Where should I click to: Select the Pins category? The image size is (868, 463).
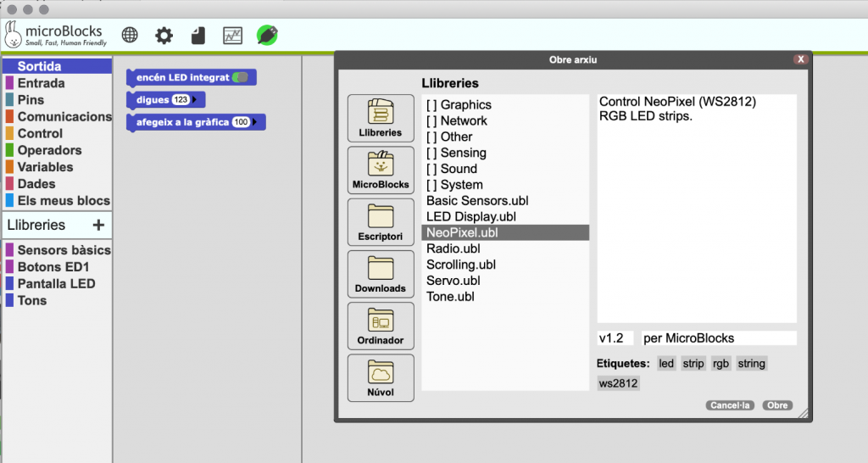57,100
